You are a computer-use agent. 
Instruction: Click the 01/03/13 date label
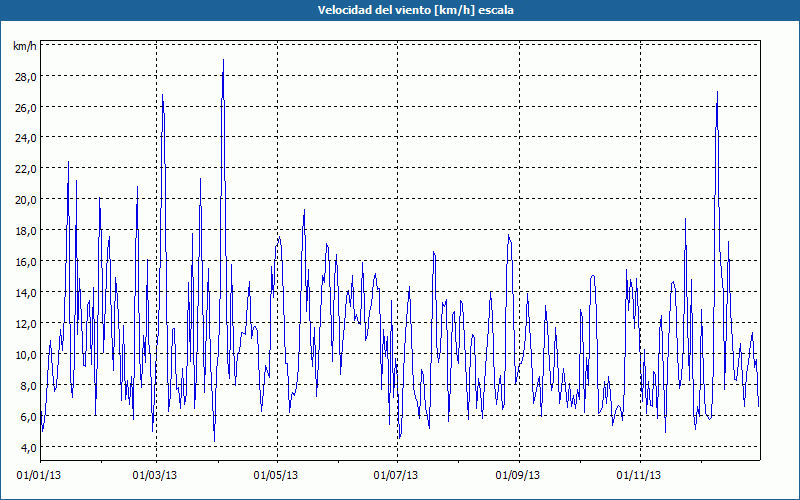coord(155,476)
